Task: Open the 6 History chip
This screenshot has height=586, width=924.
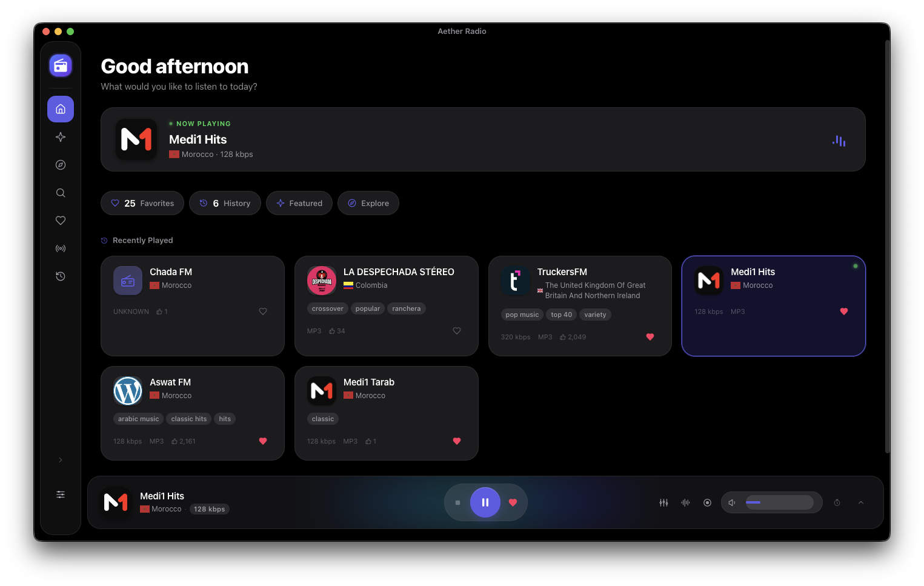Action: (225, 203)
